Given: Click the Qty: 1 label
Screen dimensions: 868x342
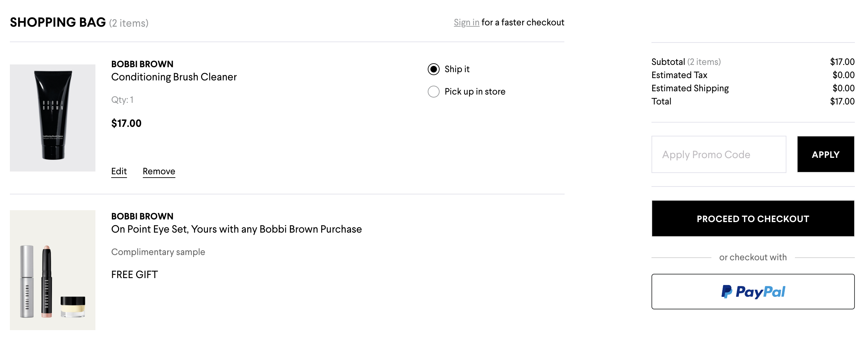Looking at the screenshot, I should point(122,100).
